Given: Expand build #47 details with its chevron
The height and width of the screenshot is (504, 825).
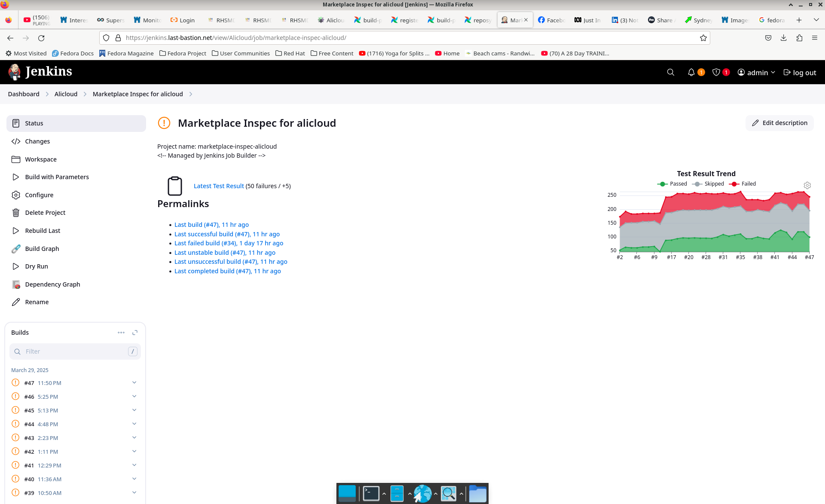Looking at the screenshot, I should tap(134, 382).
